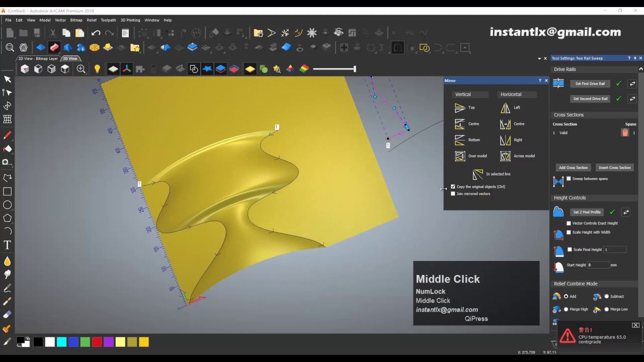Click Set Z Mod Profile button

[587, 212]
